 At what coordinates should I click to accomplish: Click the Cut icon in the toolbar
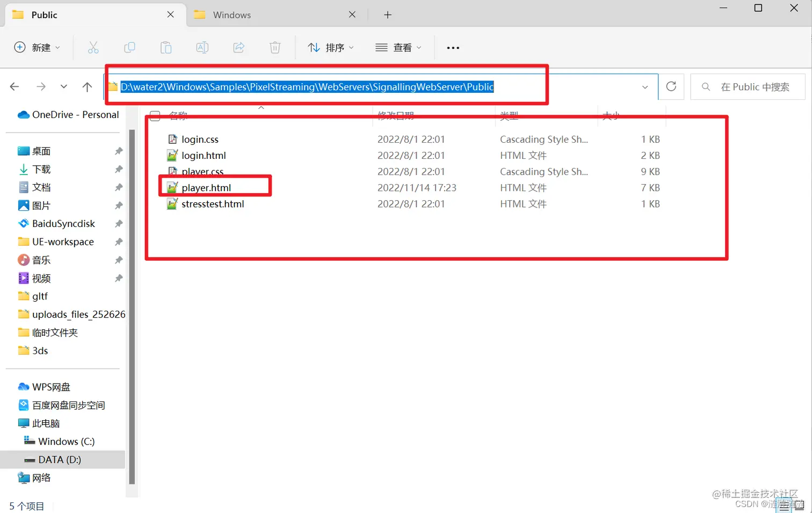[93, 47]
